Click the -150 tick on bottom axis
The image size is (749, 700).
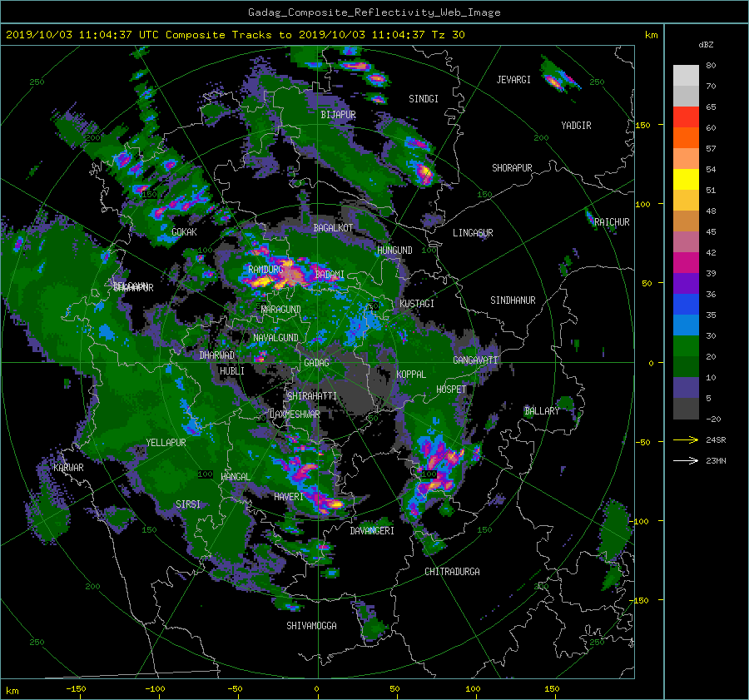tap(76, 689)
